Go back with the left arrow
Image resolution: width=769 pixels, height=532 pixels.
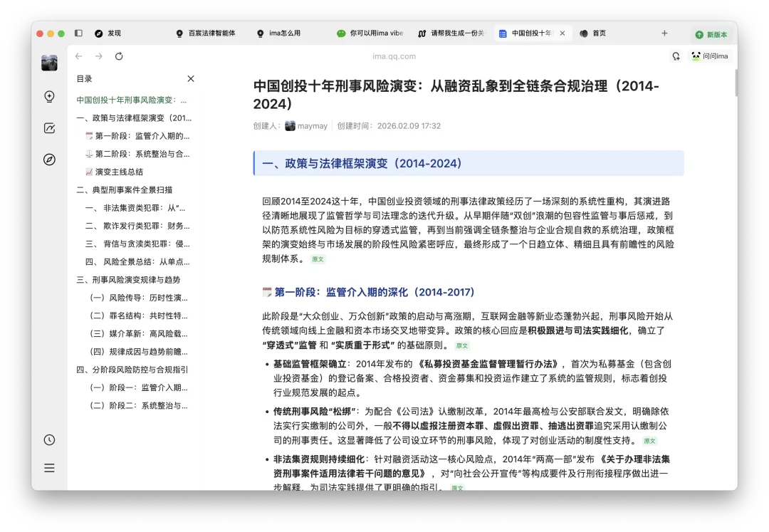tap(79, 56)
